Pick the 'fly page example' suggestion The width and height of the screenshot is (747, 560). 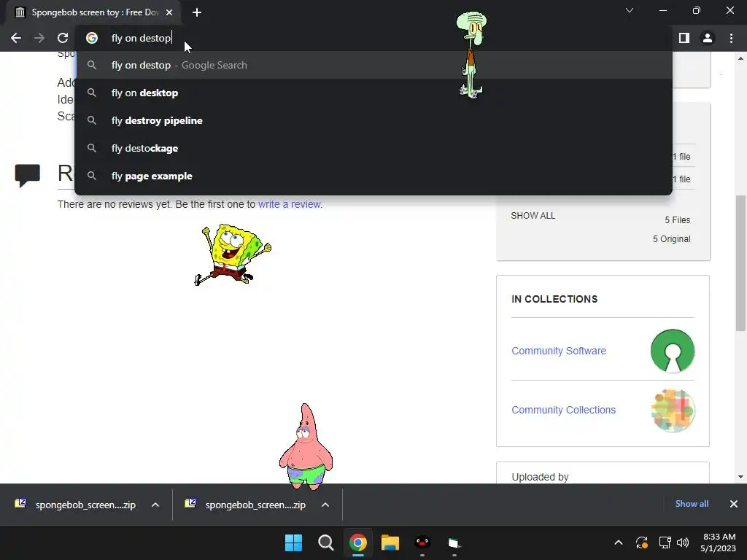pos(373,176)
